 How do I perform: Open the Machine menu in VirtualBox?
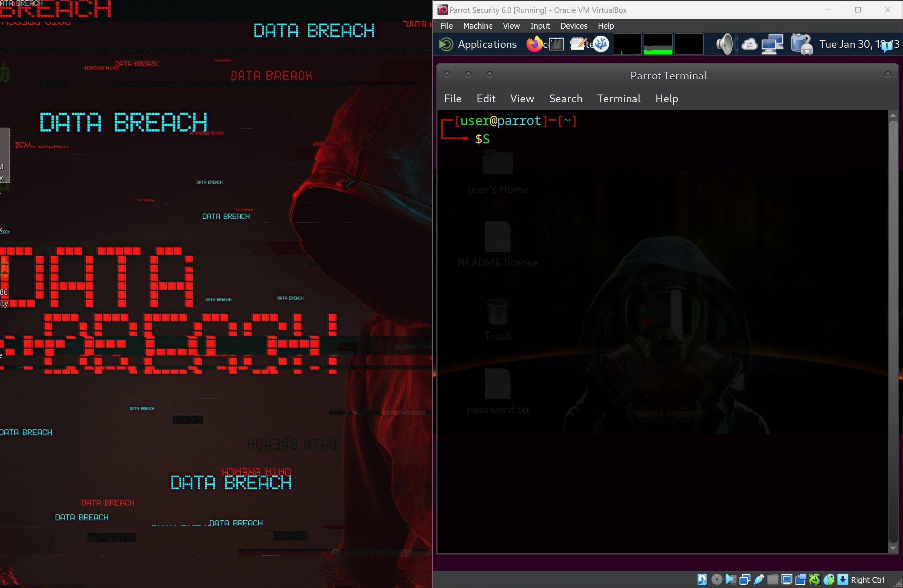point(478,26)
